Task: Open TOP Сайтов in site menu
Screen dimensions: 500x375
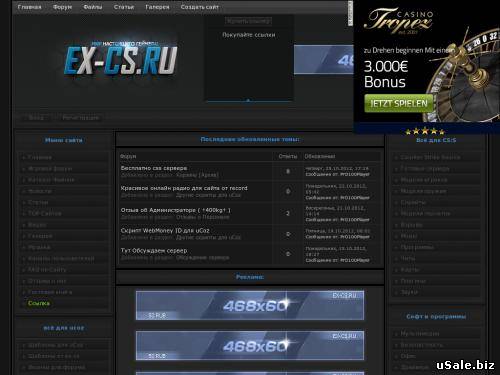Action: (45, 213)
